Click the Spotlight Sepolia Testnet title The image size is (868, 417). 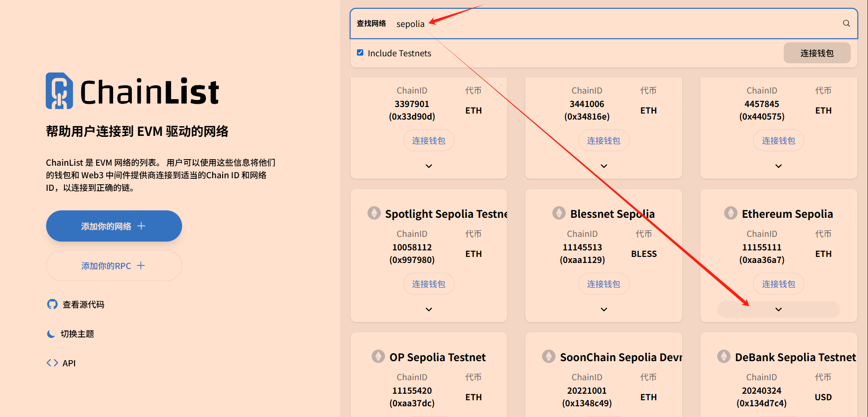[446, 214]
